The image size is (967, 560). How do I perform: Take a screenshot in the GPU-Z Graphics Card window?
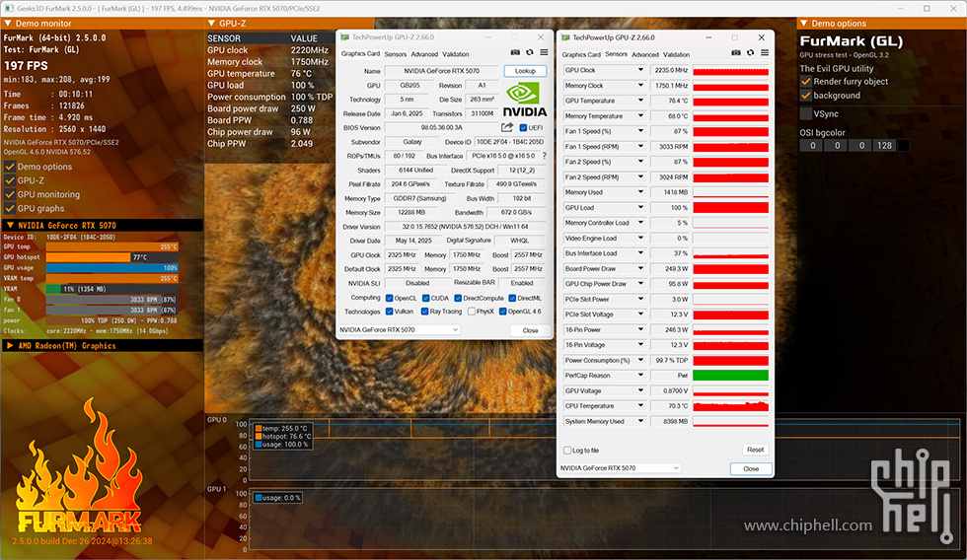tap(515, 53)
